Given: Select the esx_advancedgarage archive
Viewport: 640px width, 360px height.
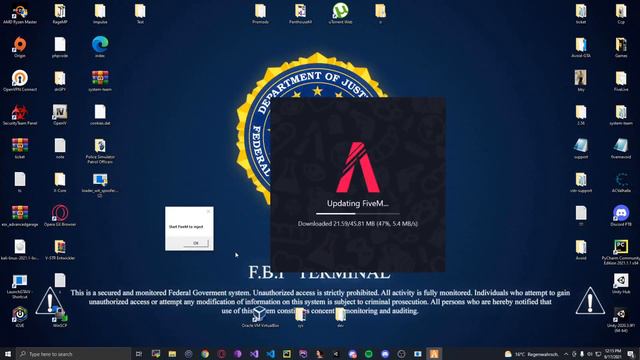Looking at the screenshot, I should [x=20, y=216].
